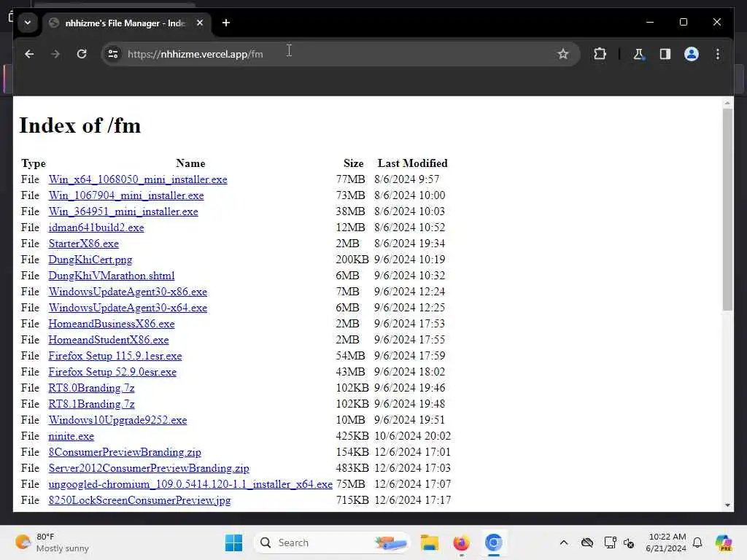Reload the current page
The image size is (747, 560).
pos(82,54)
